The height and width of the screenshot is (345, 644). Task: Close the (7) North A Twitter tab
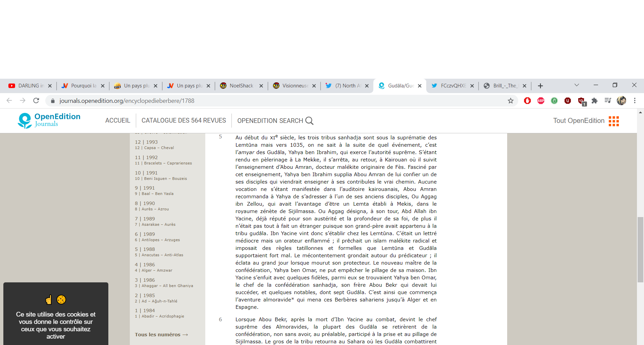367,86
